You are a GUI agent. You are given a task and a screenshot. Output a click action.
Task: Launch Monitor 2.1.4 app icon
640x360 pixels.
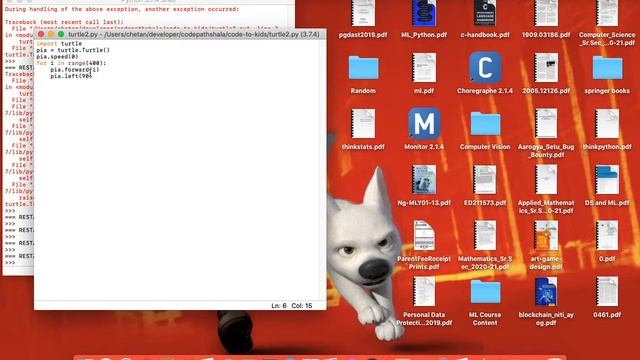424,124
